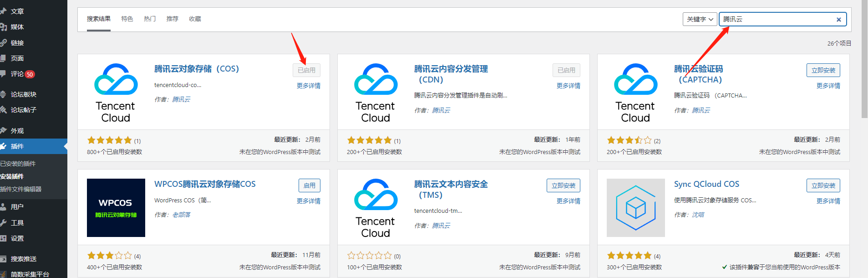Screen dimensions: 868x278
Task: Open 安装插件 submenu item
Action: (x=12, y=176)
